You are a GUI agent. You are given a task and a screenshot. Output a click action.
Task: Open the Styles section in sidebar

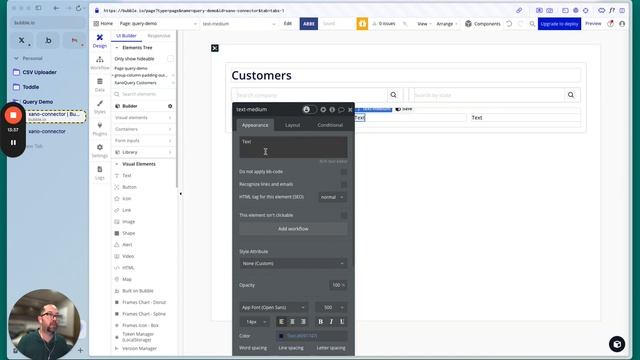pos(100,107)
